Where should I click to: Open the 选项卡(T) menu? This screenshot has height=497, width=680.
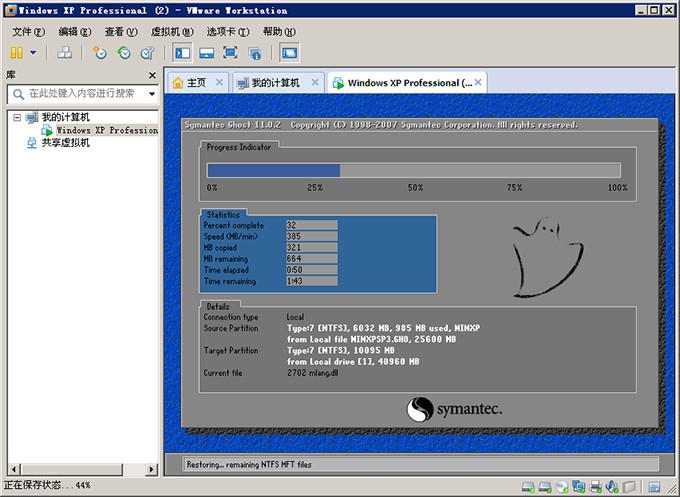[x=228, y=32]
